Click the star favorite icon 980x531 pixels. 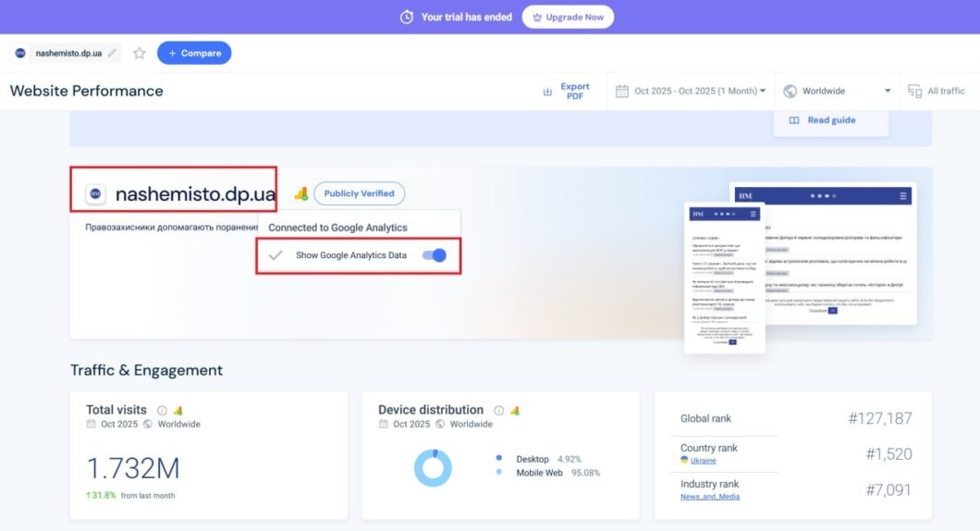coord(140,54)
